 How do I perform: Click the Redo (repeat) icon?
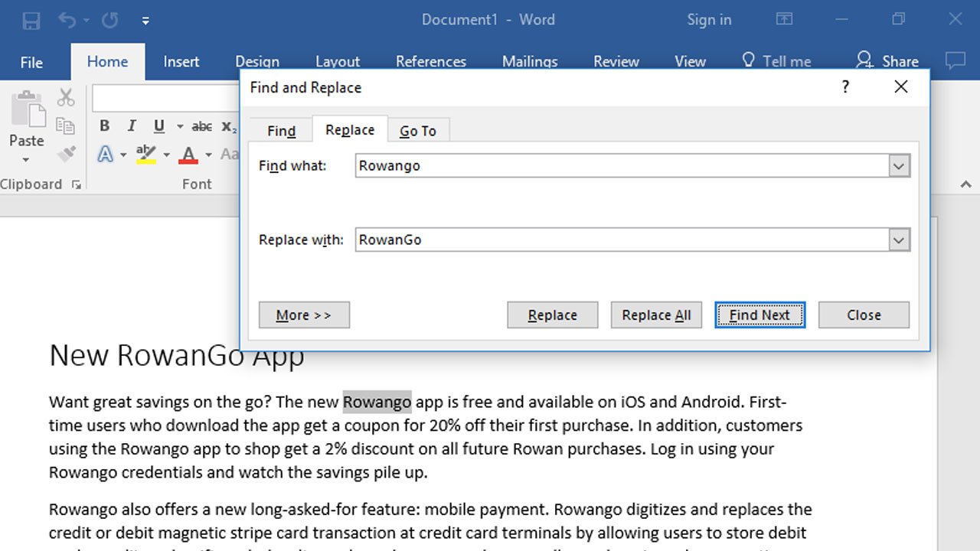(109, 21)
